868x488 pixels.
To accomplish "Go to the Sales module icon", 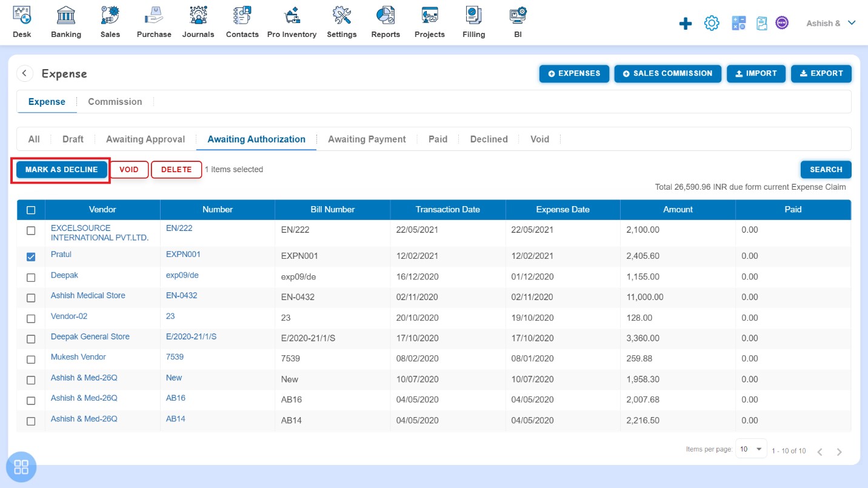I will (110, 15).
